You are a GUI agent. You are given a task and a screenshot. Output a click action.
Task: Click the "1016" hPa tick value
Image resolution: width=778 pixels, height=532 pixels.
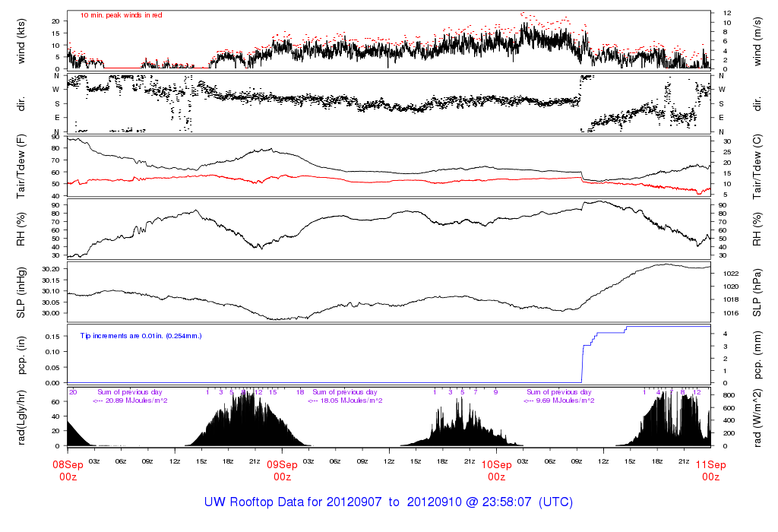pos(731,313)
